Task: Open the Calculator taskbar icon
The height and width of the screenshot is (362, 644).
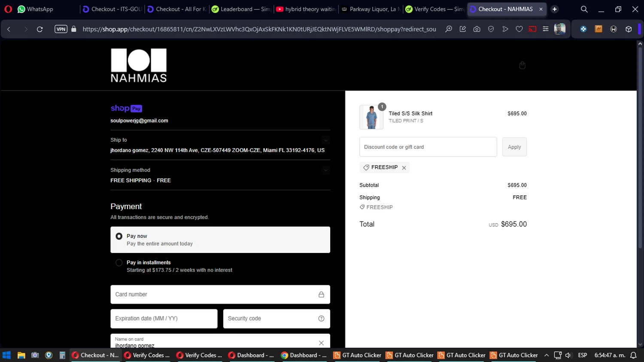Action: [62, 355]
